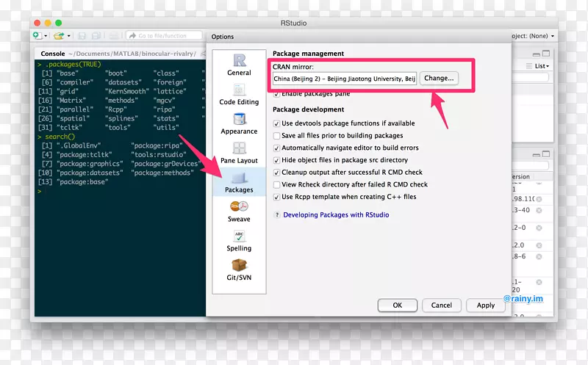Toggle 'Use devtools package functions if available'

(276, 123)
